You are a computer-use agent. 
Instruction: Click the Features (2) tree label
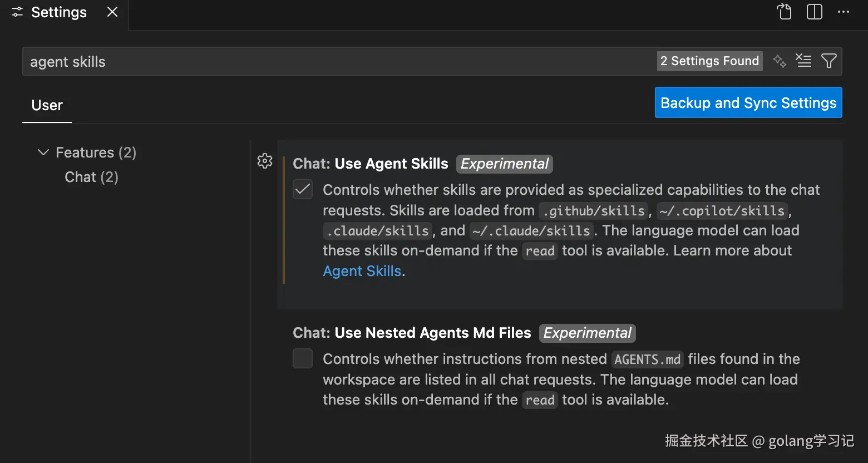(x=96, y=152)
